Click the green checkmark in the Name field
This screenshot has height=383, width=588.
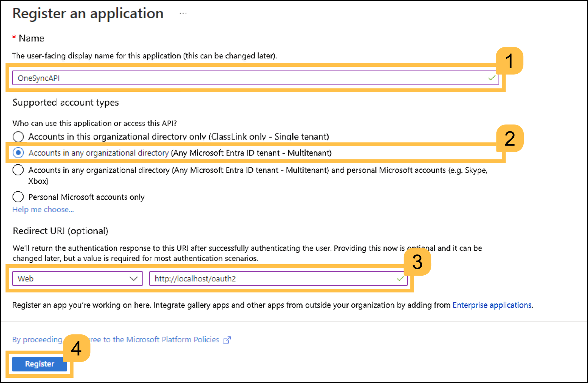[x=492, y=78]
